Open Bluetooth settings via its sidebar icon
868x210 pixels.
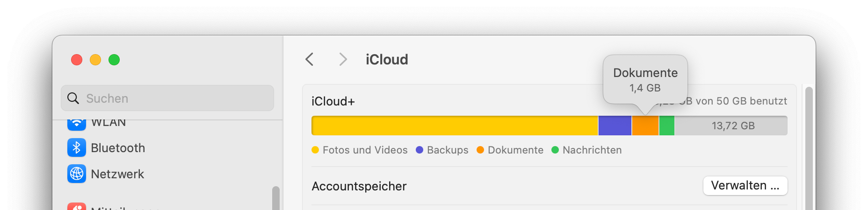point(77,148)
